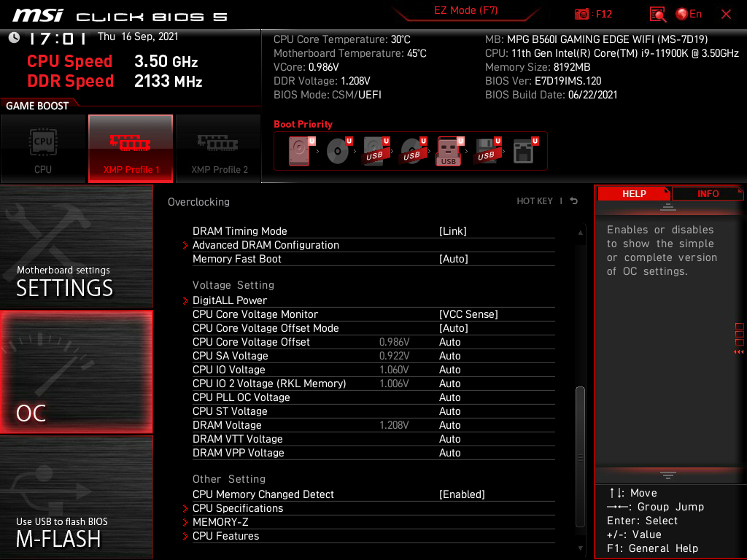Viewport: 747px width, 560px height.
Task: Click the scroll up arrow of settings list
Action: (x=580, y=233)
